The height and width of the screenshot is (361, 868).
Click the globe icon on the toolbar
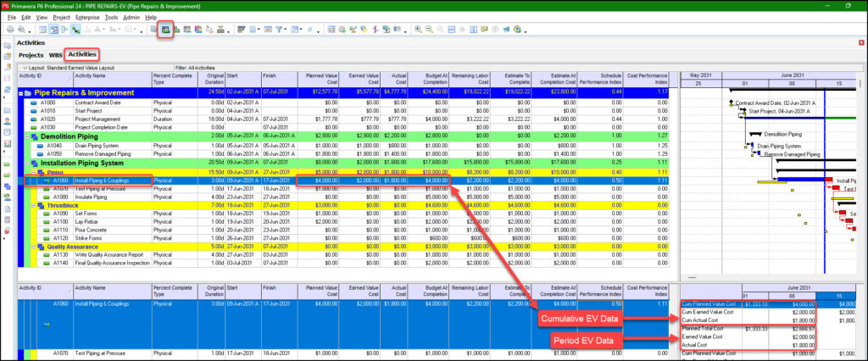(517, 30)
